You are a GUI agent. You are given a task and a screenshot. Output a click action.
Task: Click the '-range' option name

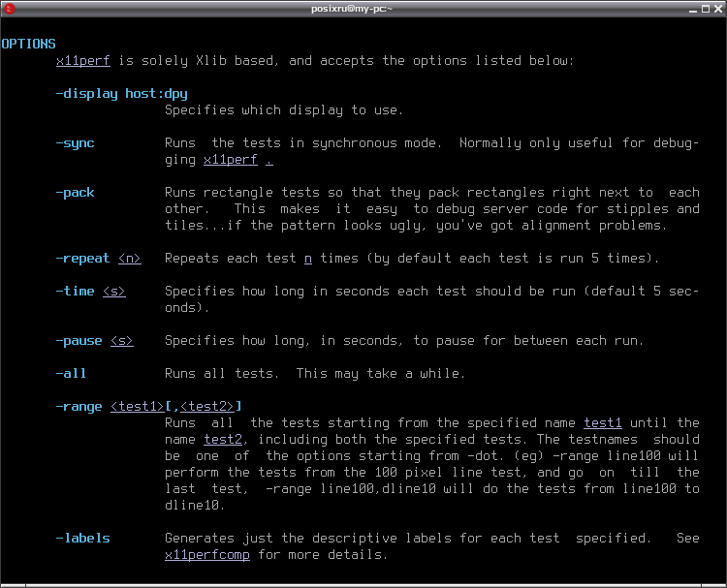[79, 407]
